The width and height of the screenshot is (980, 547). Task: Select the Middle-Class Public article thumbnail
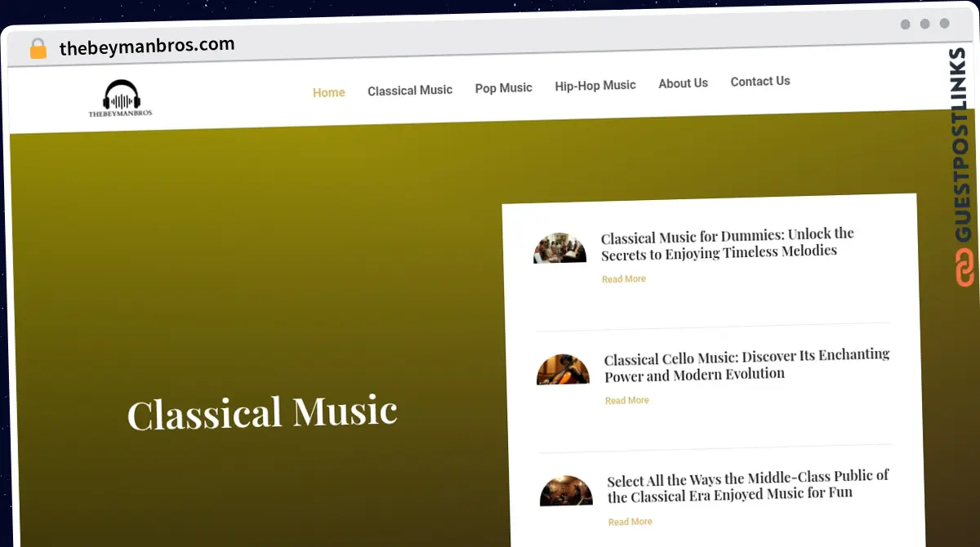tap(566, 491)
